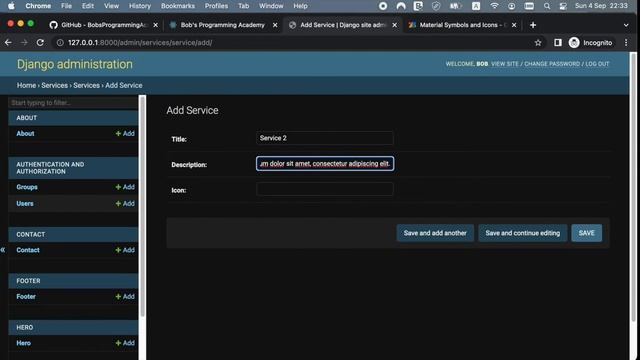The image size is (640, 360).
Task: Expand the tab search chevron
Action: pyautogui.click(x=626, y=25)
